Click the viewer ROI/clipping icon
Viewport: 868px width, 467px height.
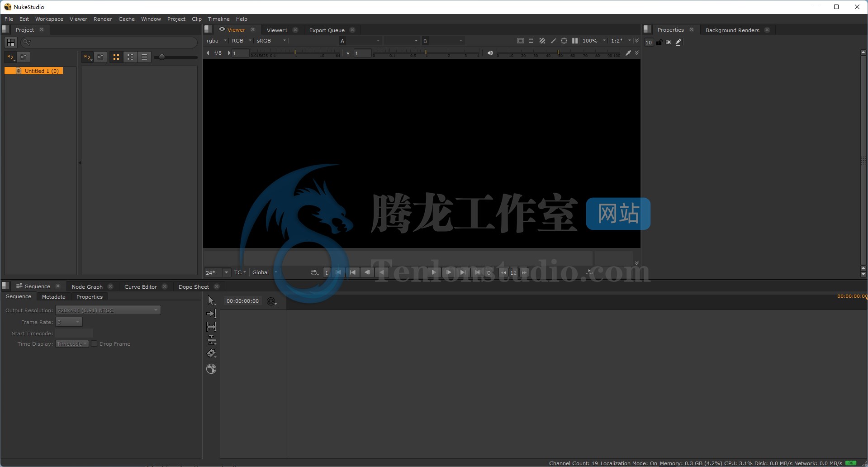(520, 41)
